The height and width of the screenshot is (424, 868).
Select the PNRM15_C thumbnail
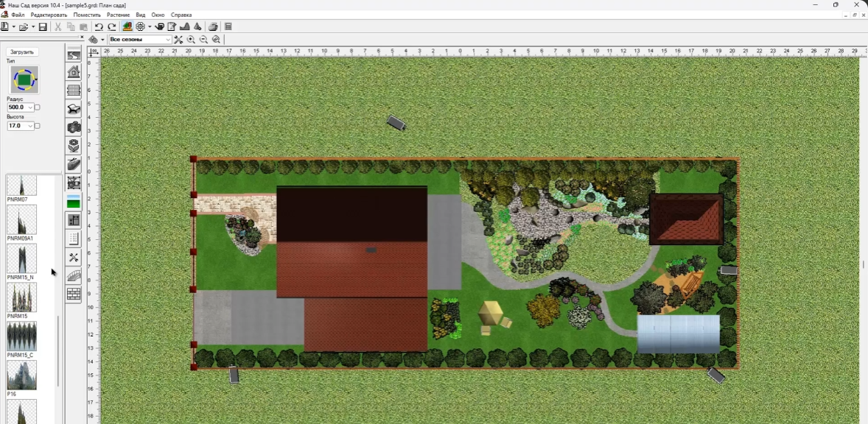pos(21,336)
